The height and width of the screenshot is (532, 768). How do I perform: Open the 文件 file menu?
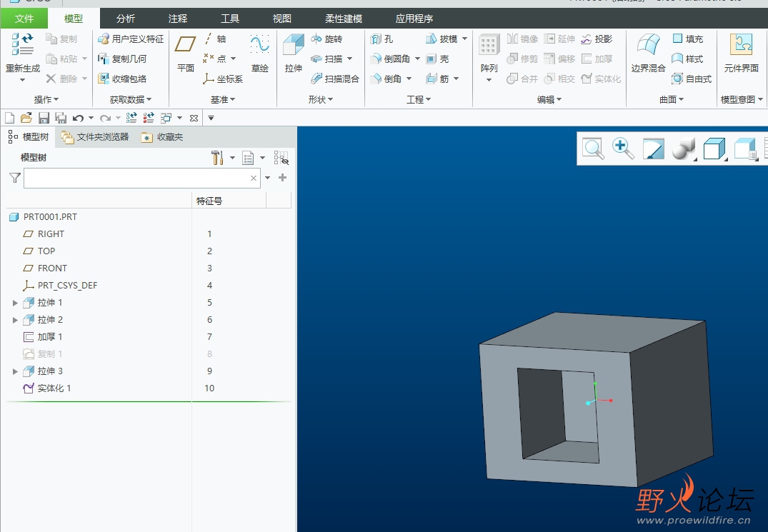point(24,19)
